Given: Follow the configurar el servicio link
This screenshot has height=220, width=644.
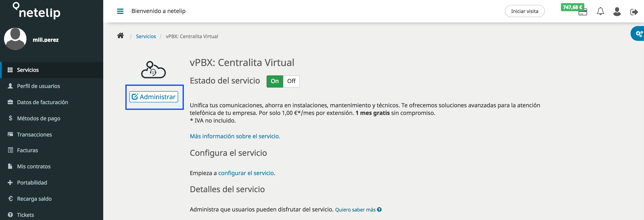Looking at the screenshot, I should (246, 173).
